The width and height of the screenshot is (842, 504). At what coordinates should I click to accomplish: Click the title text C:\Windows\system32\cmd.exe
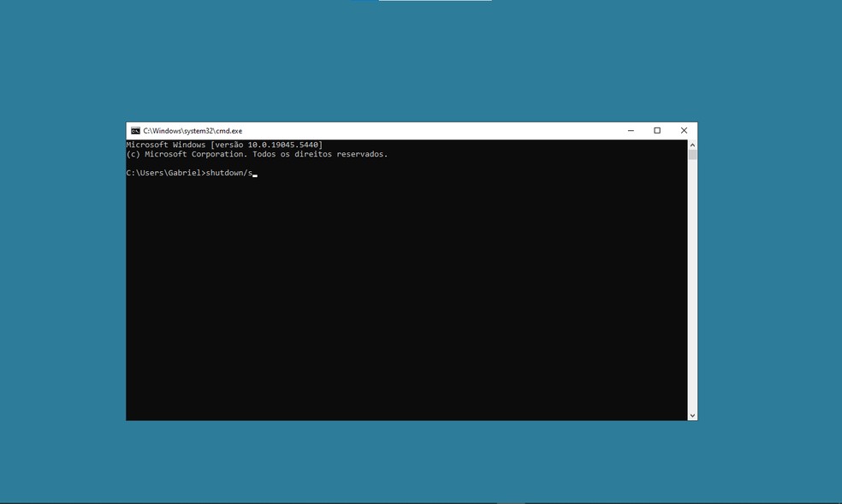[x=193, y=131]
